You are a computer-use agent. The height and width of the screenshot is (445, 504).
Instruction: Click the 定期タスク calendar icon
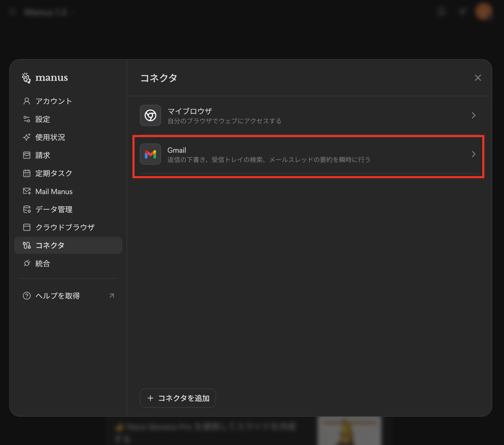click(x=27, y=173)
